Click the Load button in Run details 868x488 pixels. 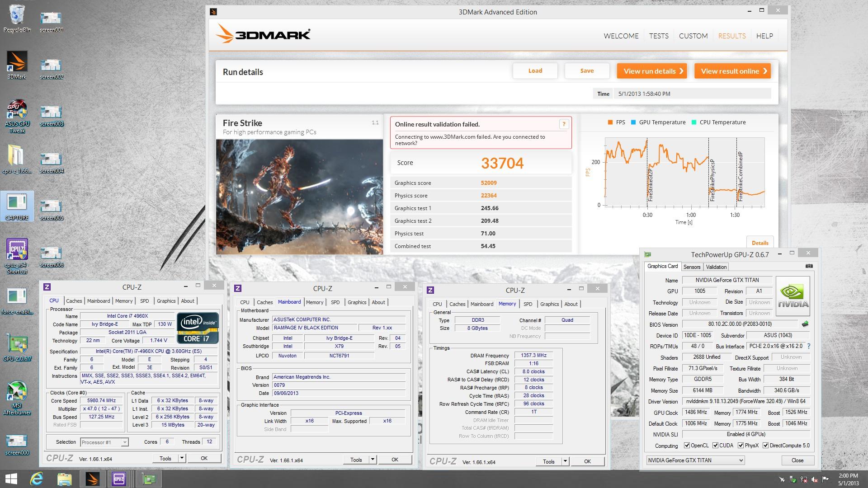535,71
